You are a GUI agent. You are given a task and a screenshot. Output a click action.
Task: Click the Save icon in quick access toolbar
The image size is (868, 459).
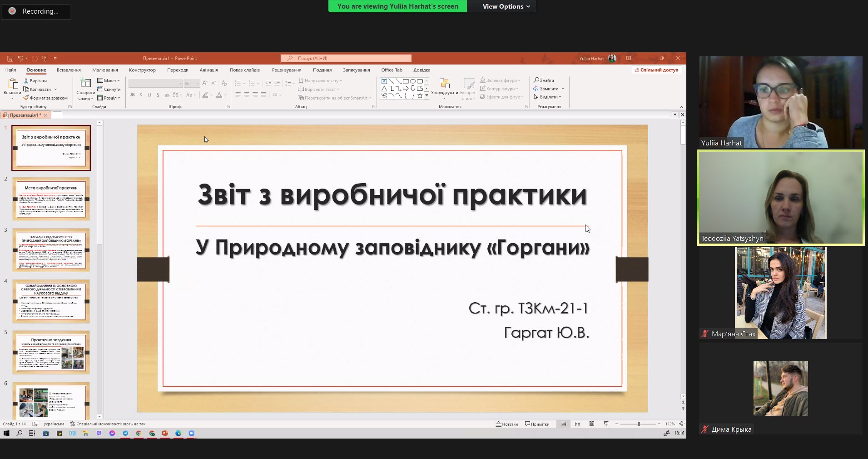(10, 59)
